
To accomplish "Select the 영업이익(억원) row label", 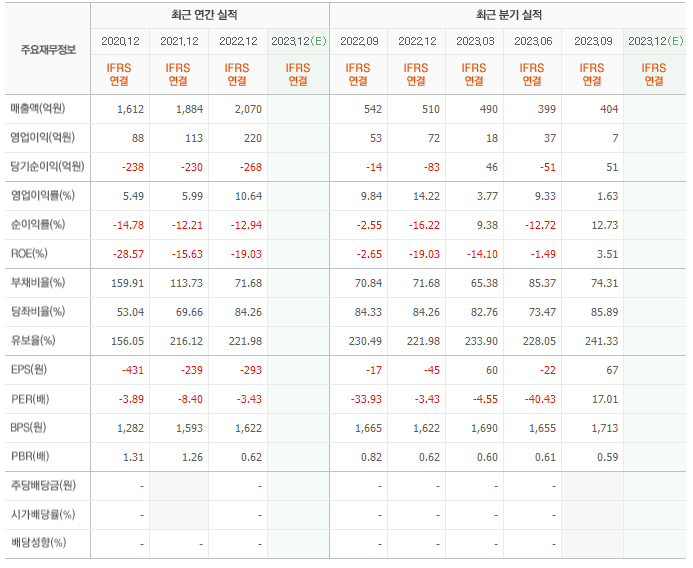I will (42, 138).
